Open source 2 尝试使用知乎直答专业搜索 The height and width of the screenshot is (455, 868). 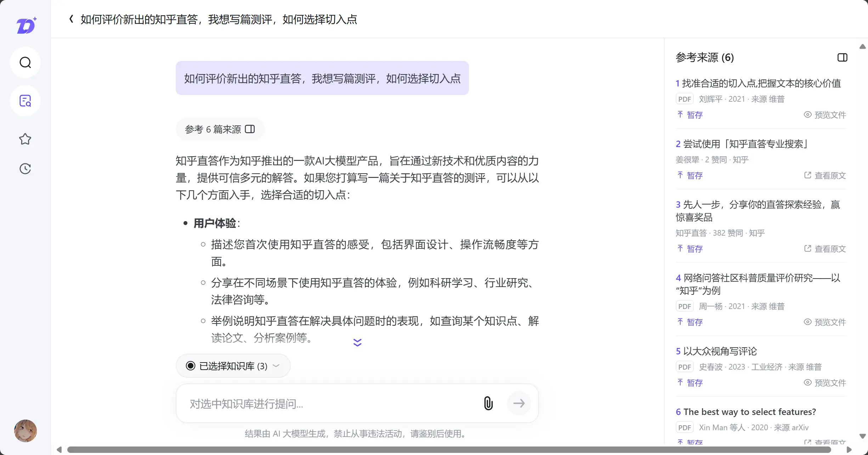click(742, 144)
